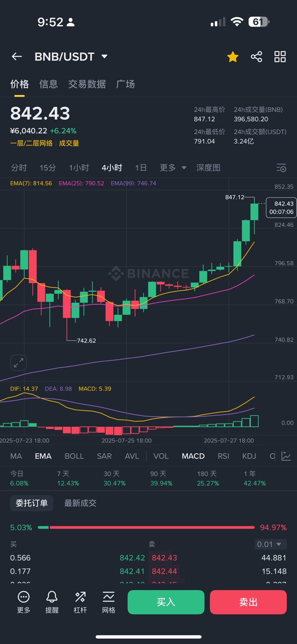Open the 网格 grid trading icon

[108, 602]
